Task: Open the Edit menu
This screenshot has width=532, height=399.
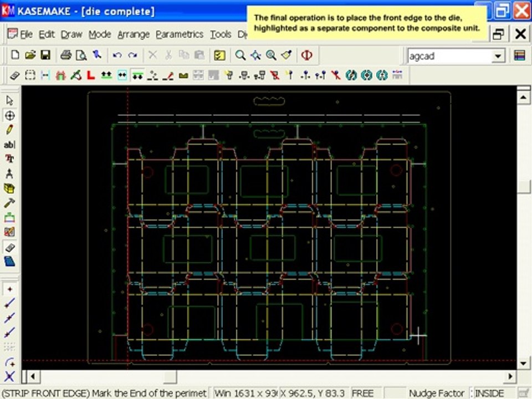Action: click(46, 34)
